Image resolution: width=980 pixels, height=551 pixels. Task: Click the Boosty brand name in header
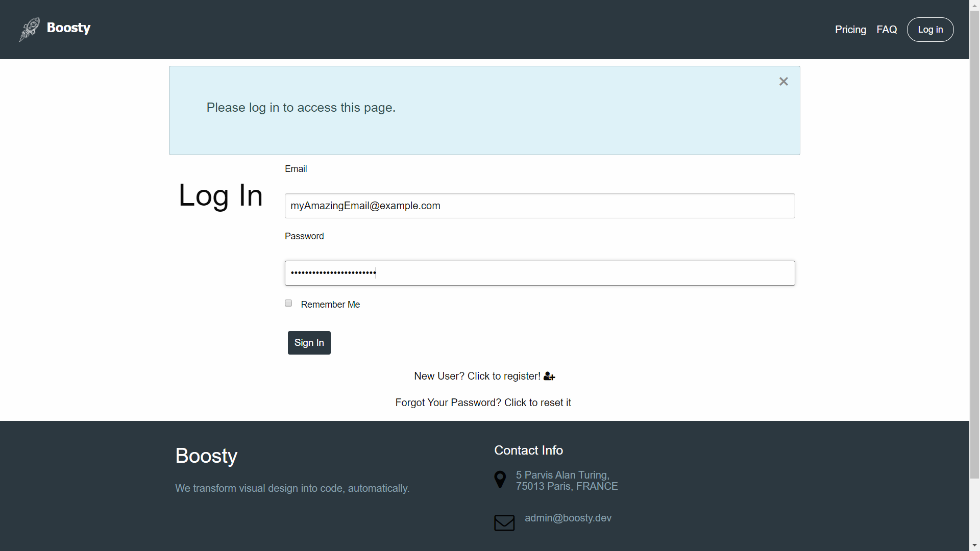coord(68,28)
